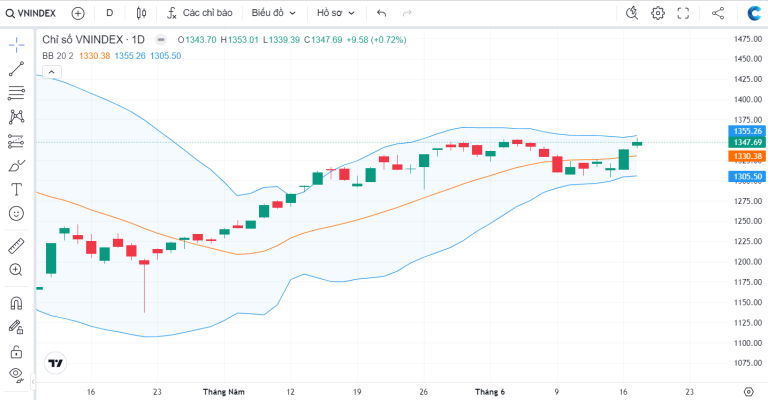Select the ruler measure tool
The height and width of the screenshot is (400, 768).
(16, 246)
